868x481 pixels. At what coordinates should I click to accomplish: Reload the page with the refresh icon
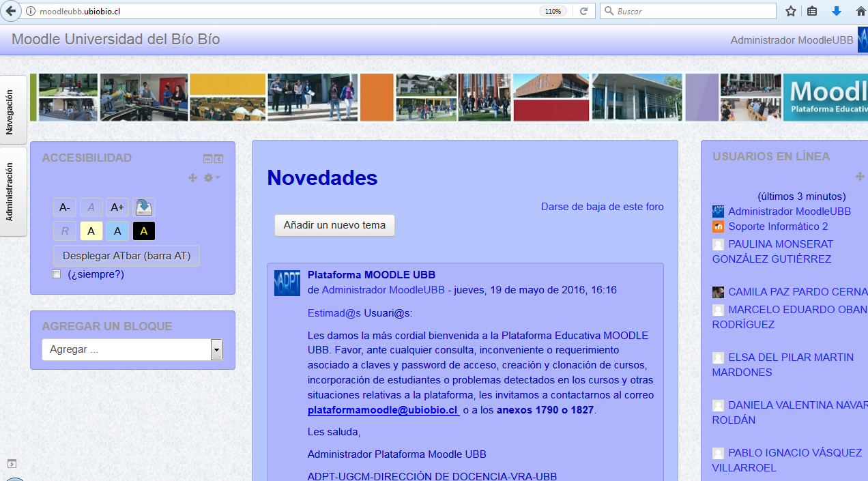click(x=583, y=12)
